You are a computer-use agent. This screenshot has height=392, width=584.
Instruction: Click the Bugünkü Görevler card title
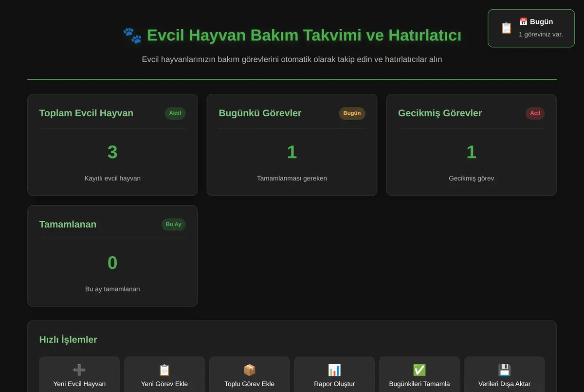[x=260, y=113]
